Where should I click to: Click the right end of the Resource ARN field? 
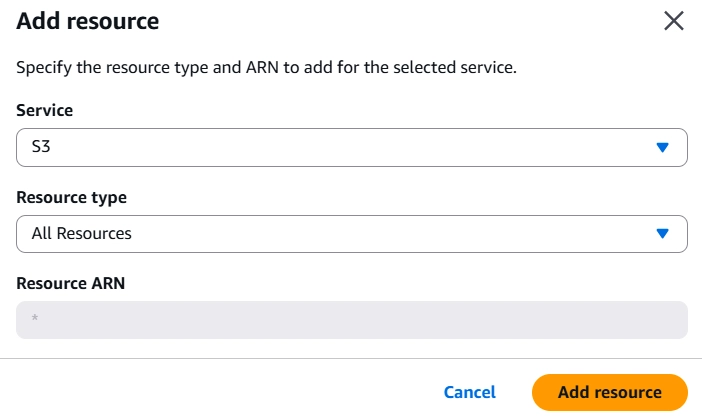coord(670,320)
